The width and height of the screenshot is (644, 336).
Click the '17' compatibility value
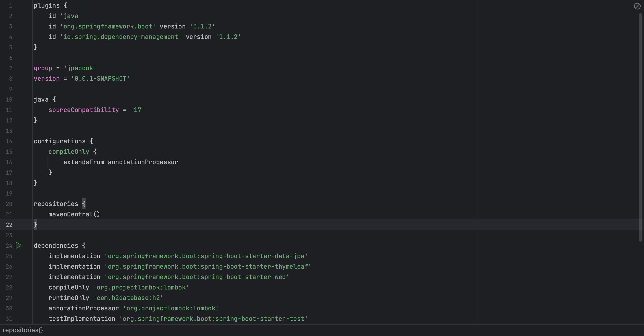point(137,110)
